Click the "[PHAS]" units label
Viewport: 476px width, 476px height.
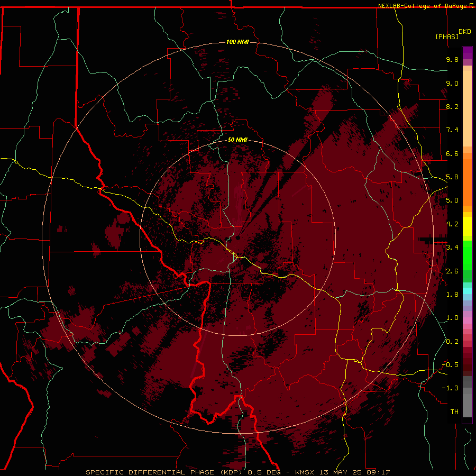point(447,36)
